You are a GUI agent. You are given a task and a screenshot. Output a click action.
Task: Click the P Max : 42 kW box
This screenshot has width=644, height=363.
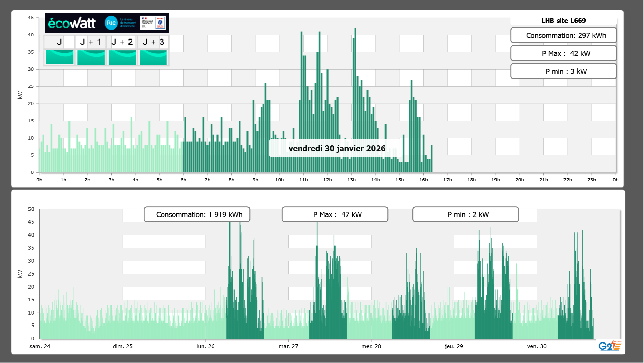click(x=563, y=53)
